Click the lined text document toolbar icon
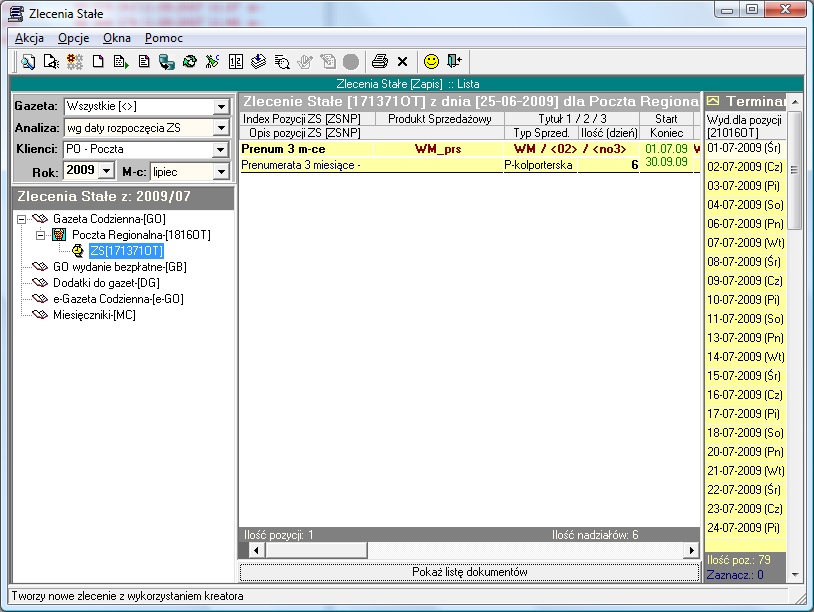The width and height of the screenshot is (814, 612). coord(144,62)
